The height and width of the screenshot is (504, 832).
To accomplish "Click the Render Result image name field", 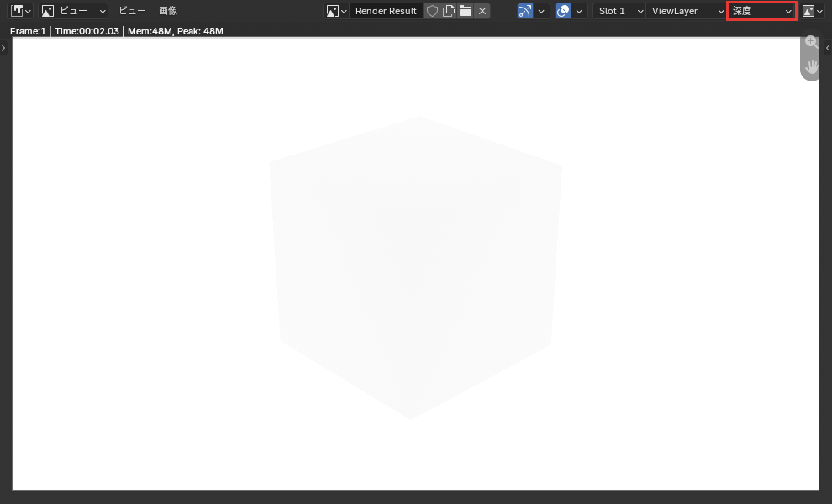I will [386, 11].
